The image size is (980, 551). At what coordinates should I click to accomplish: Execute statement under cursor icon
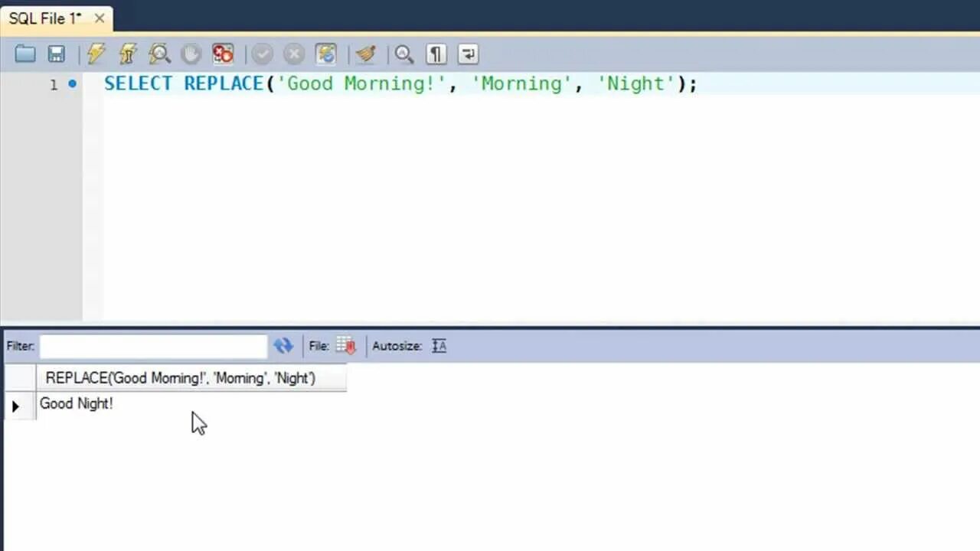click(128, 54)
